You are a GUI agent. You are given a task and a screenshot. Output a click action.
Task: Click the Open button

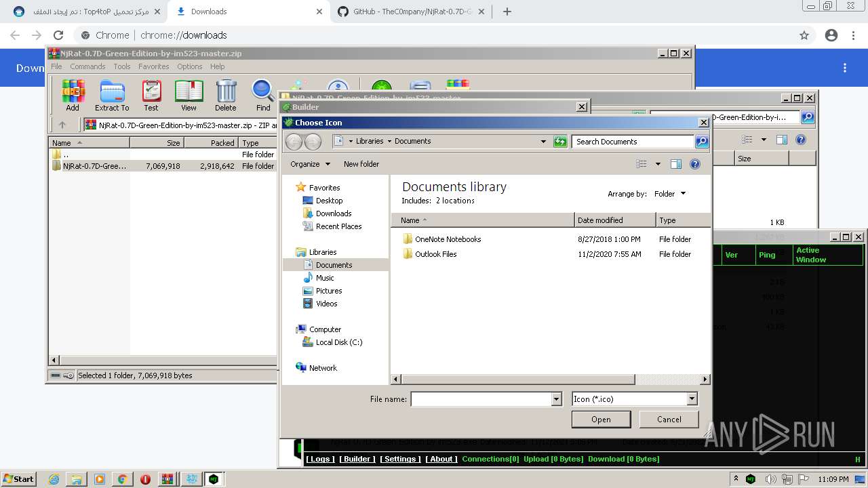click(x=601, y=420)
